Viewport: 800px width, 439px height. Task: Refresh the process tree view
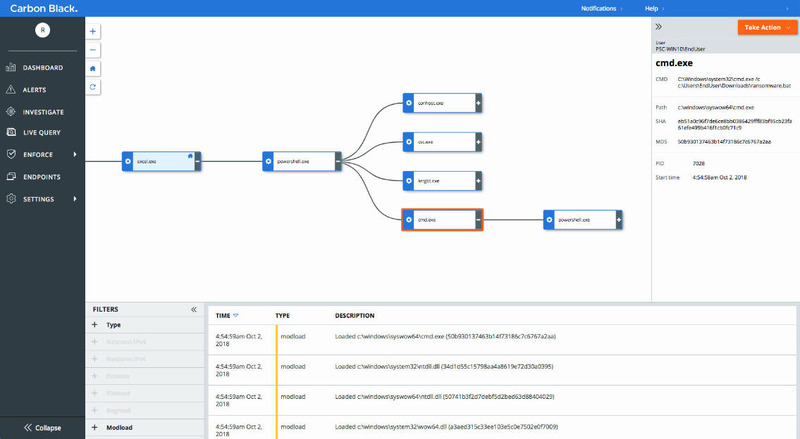[93, 88]
